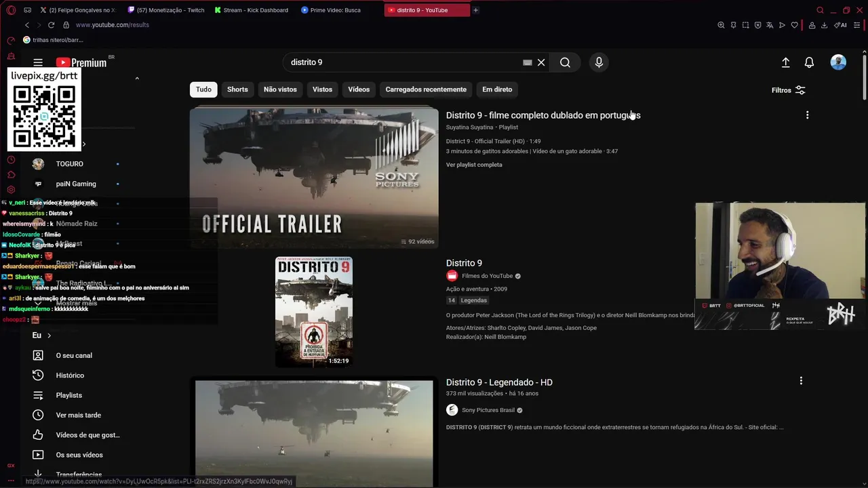Screen dimensions: 868x488
Task: Visit Sony Pictures Brasil channel
Action: point(488,410)
